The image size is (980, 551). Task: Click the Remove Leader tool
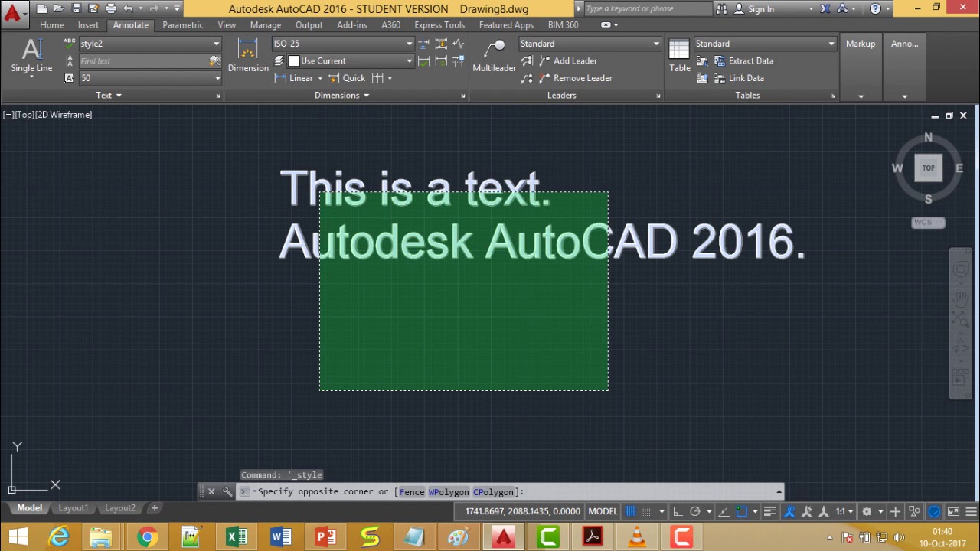(x=574, y=78)
